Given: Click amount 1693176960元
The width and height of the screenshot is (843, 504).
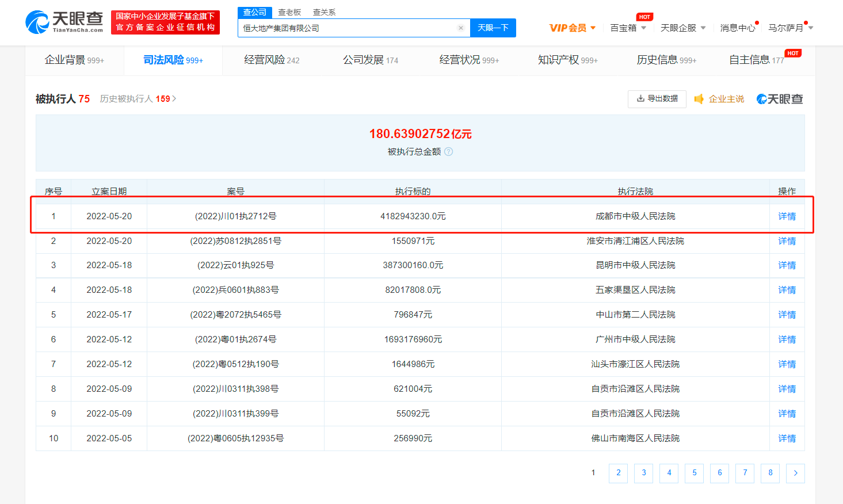Looking at the screenshot, I should pos(413,339).
